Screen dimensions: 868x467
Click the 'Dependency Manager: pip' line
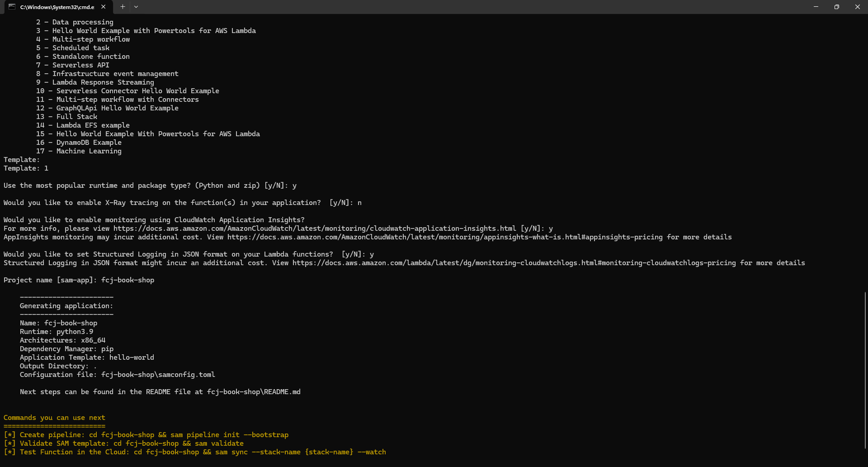tap(66, 349)
